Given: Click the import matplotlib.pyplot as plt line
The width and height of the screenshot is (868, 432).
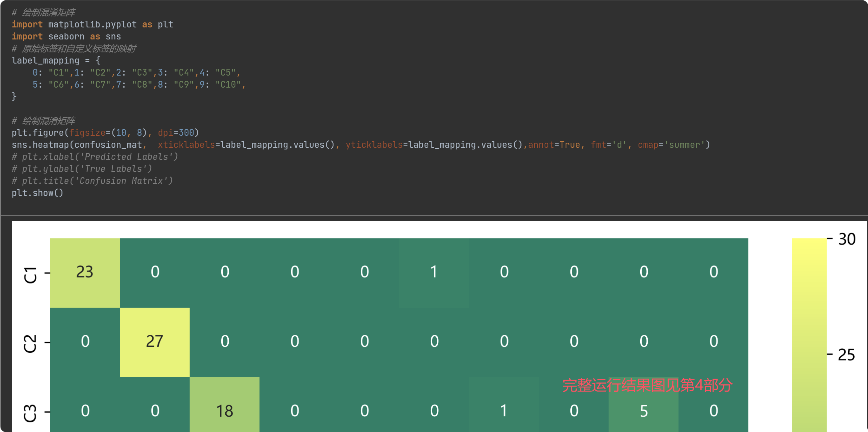Looking at the screenshot, I should 92,25.
